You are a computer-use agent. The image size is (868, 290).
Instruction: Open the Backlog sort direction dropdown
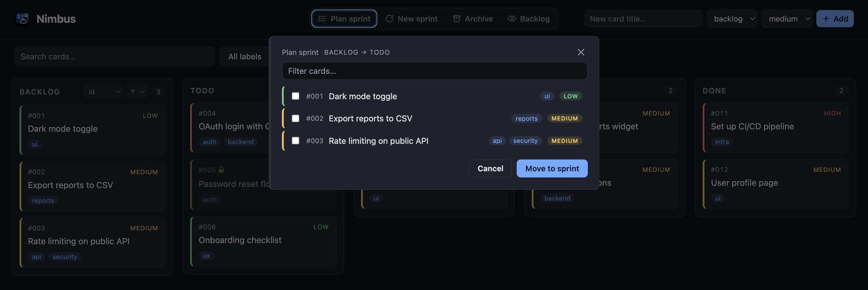pos(136,92)
